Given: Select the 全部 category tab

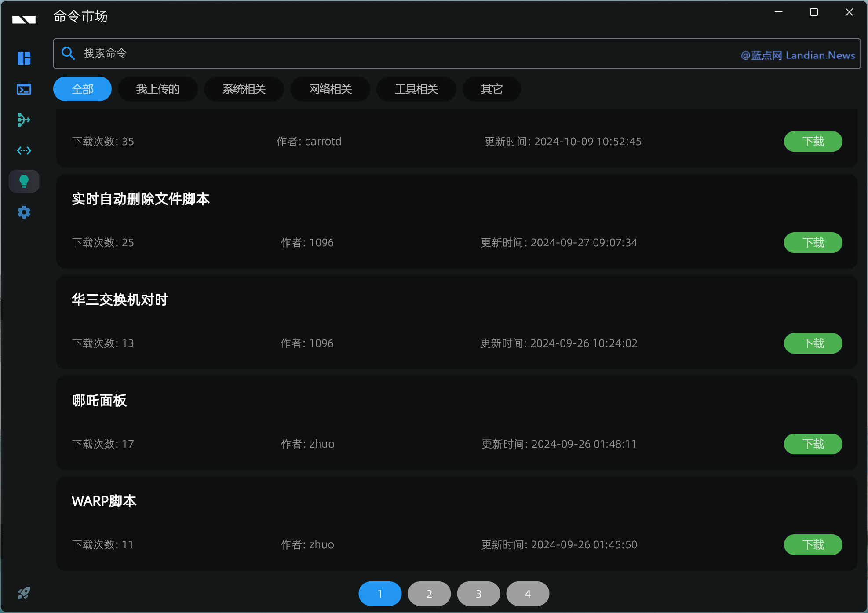Looking at the screenshot, I should point(82,89).
